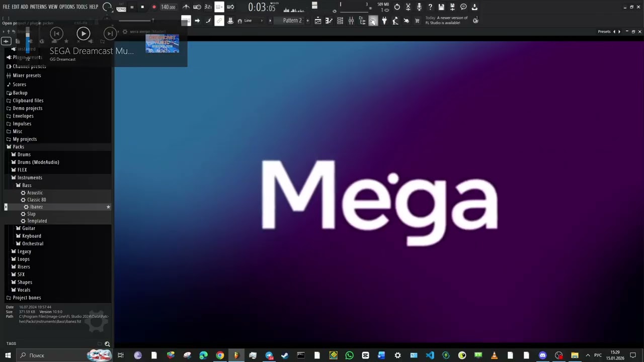Open the shopping cart content library
Image resolution: width=644 pixels, height=362 pixels.
417,21
